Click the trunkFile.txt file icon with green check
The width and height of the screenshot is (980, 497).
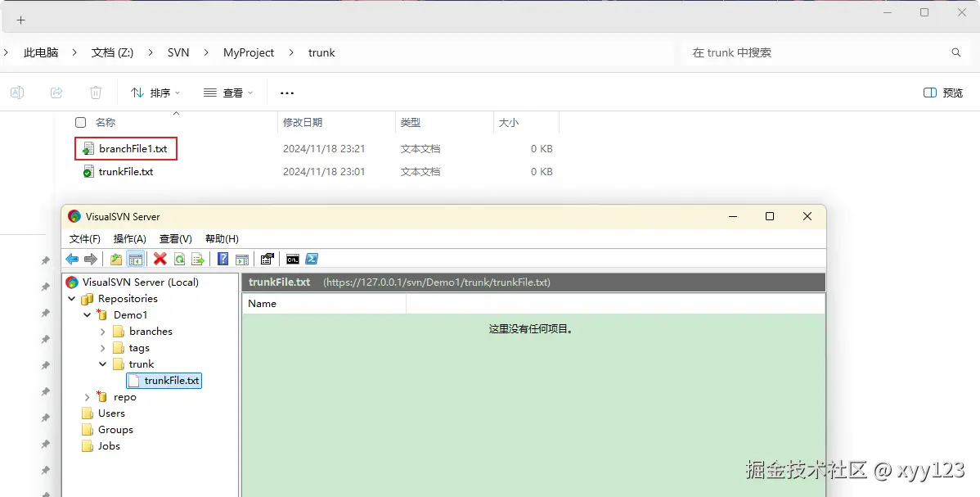88,171
